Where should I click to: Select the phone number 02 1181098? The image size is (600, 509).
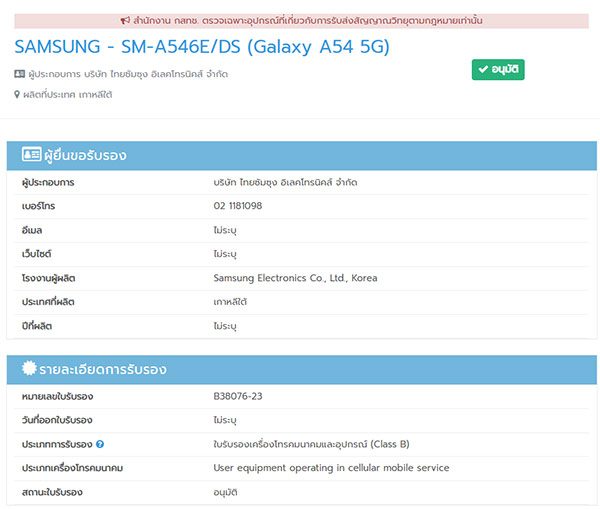point(238,206)
